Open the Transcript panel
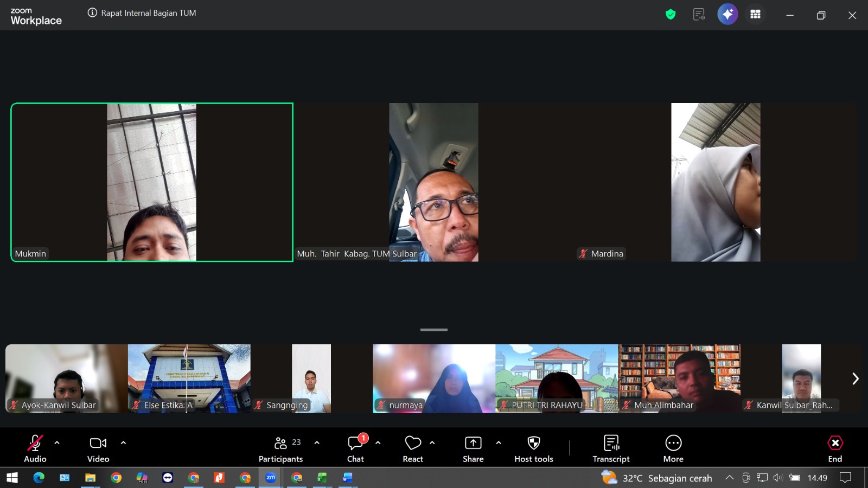The image size is (868, 488). pos(611,448)
